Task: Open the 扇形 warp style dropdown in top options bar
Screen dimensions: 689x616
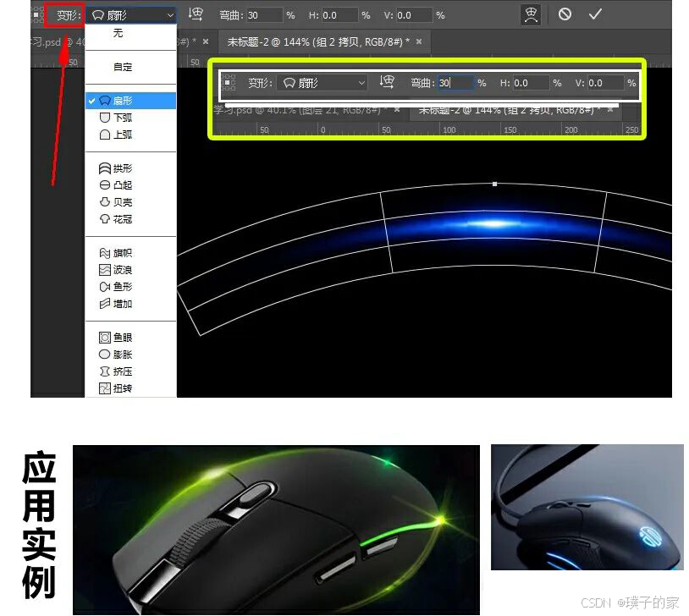Action: point(132,15)
